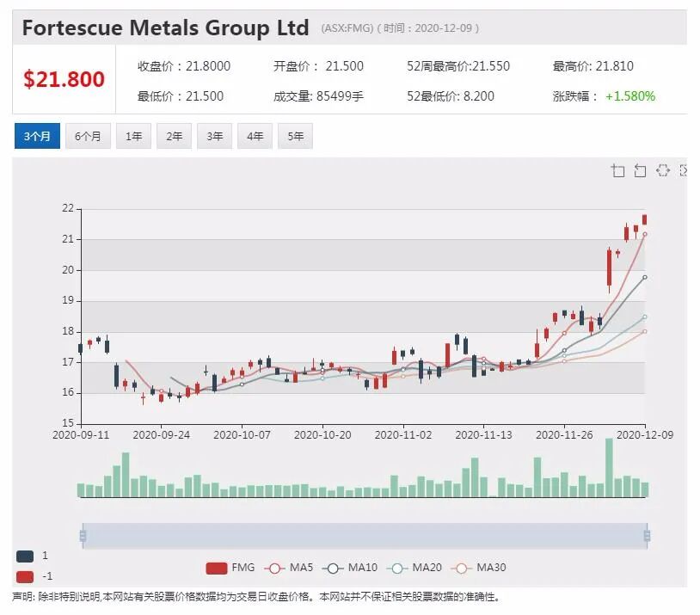
Task: Click the 2020-11-26 x-axis date label
Action: click(x=564, y=435)
